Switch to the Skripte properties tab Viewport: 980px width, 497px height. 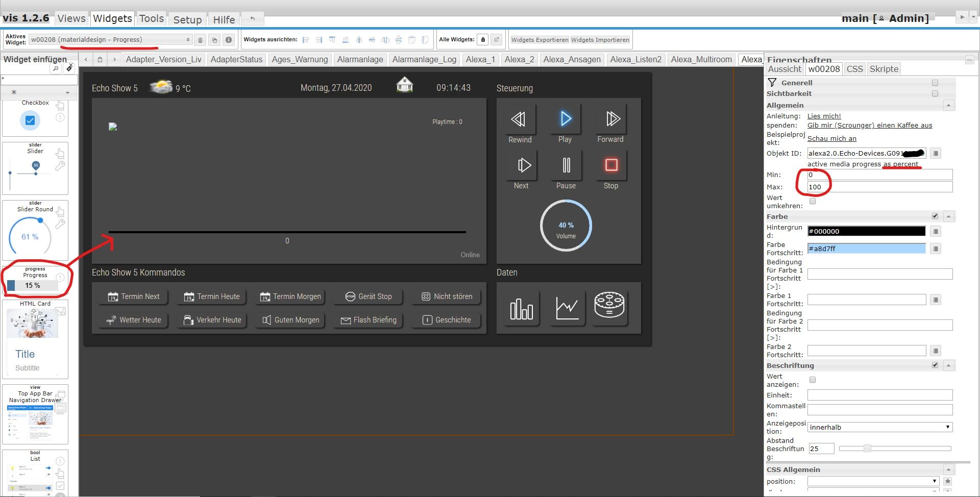click(x=884, y=69)
